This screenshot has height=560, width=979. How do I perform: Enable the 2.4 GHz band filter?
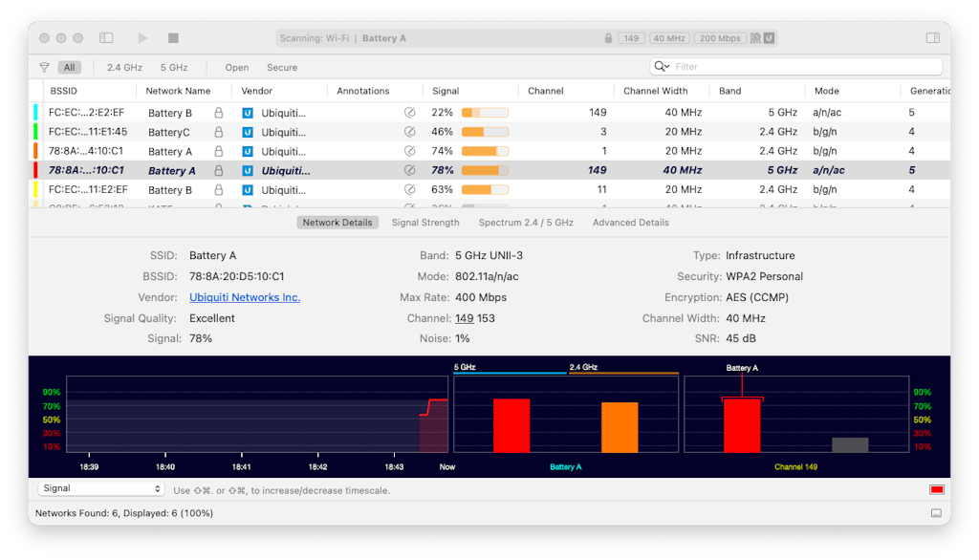124,68
